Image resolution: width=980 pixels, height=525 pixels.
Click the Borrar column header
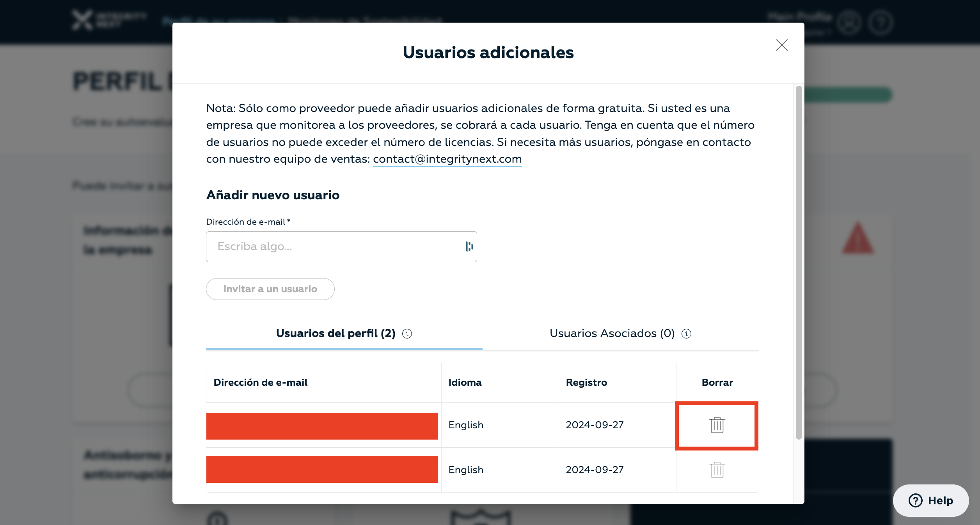717,383
